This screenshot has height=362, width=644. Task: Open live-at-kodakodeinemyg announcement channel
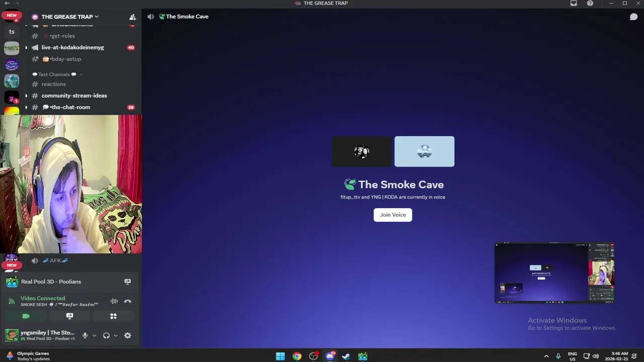(x=72, y=47)
